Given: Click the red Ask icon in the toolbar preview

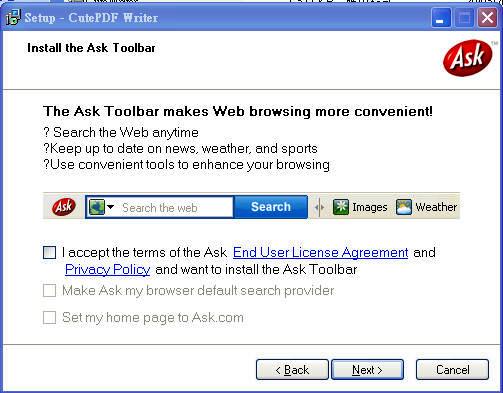Looking at the screenshot, I should [64, 207].
